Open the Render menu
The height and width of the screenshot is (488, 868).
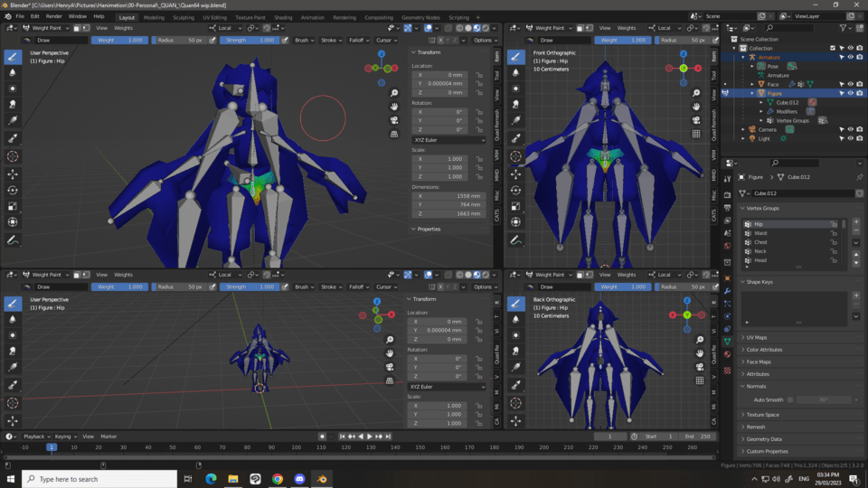point(54,16)
